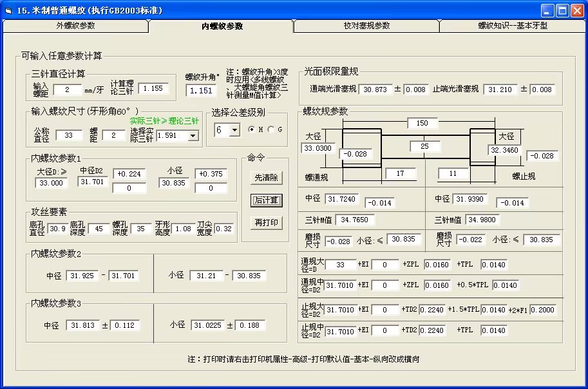The width and height of the screenshot is (588, 389).
Task: Click the tap hole diameter field 30.9
Action: pyautogui.click(x=58, y=229)
